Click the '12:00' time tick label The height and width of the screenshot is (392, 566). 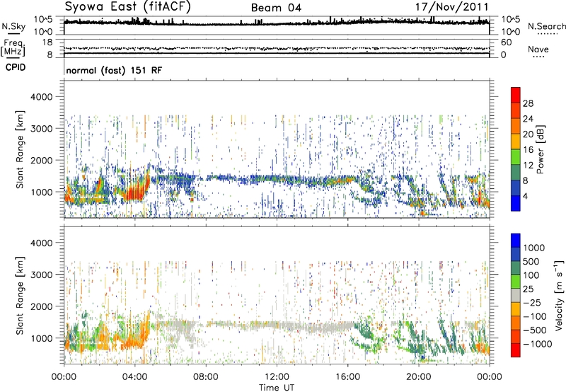[277, 377]
